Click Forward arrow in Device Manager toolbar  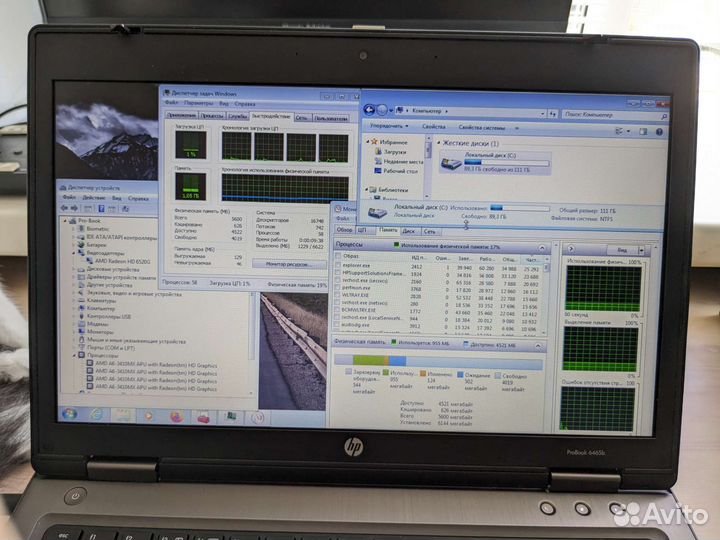coord(75,208)
